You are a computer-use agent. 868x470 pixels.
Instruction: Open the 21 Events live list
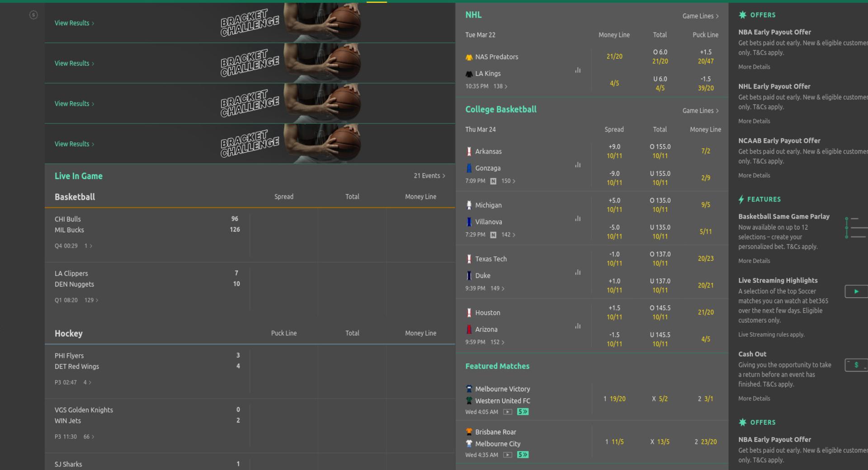click(429, 176)
